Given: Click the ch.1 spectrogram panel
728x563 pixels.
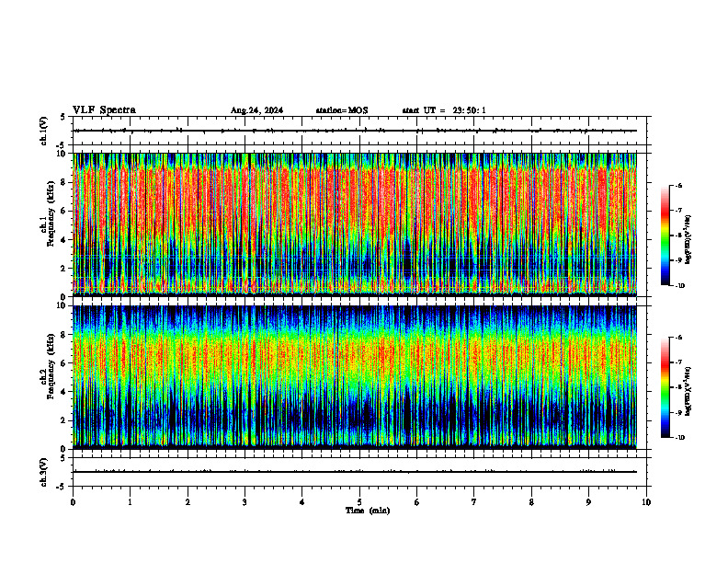Looking at the screenshot, I should 355,224.
